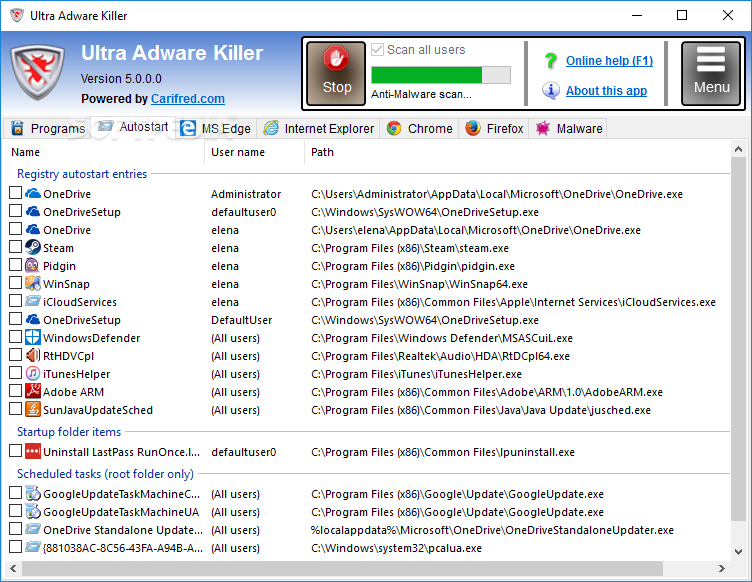Click the GoogleUpdateTaskMachineUA icon
The width and height of the screenshot is (752, 582).
tap(33, 511)
